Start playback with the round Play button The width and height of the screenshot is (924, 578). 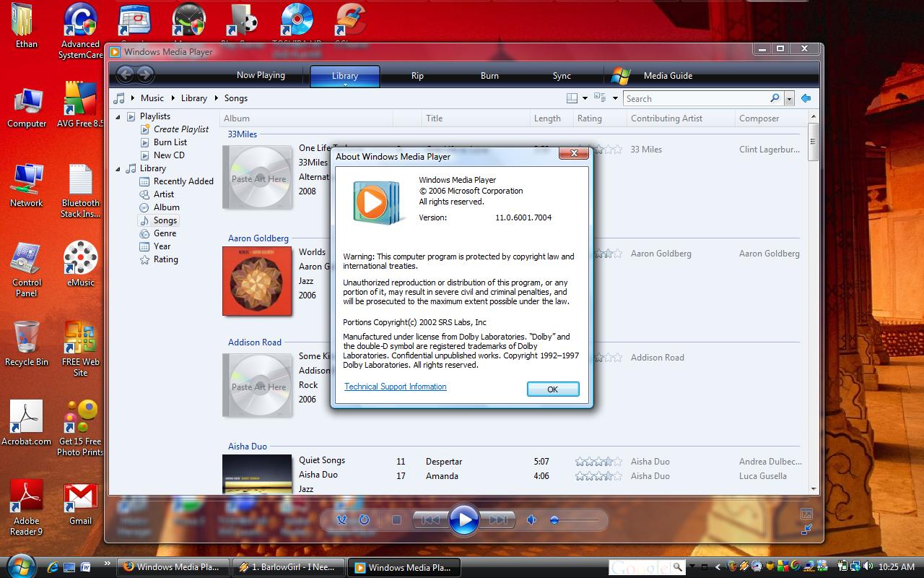(x=464, y=519)
